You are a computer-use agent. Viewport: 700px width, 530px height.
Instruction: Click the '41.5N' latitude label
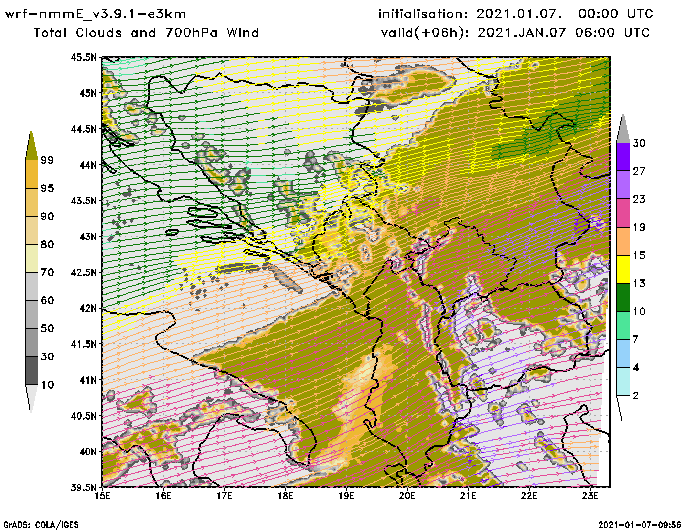click(x=83, y=344)
